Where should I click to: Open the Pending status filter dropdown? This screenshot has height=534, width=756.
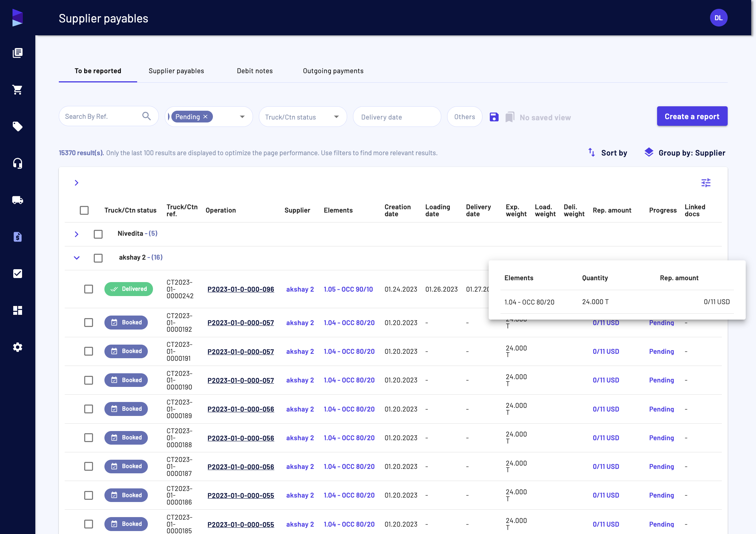[x=242, y=117]
